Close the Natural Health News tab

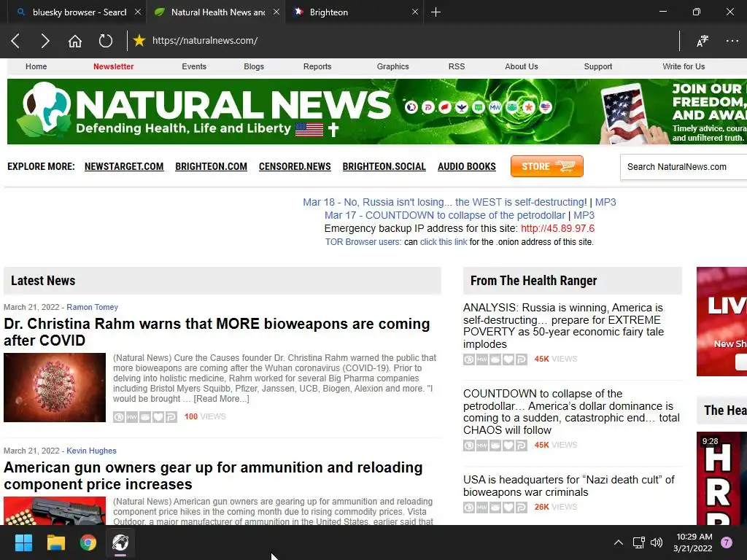[x=276, y=12]
